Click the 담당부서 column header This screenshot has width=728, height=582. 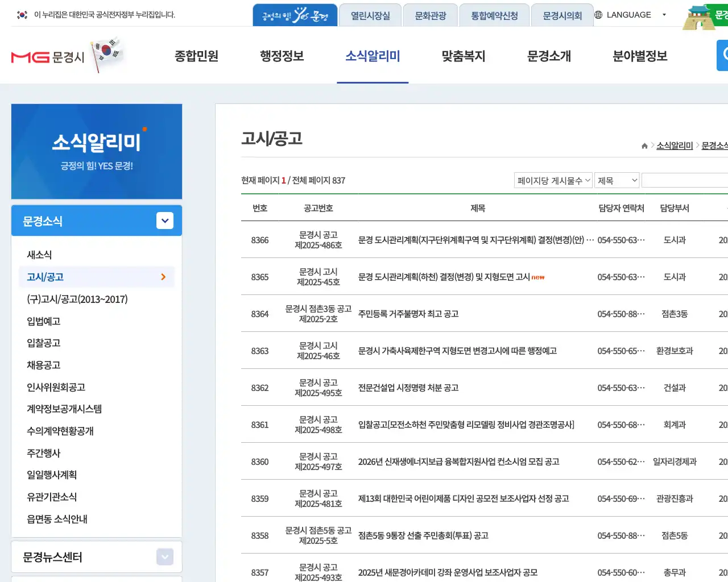click(x=675, y=208)
